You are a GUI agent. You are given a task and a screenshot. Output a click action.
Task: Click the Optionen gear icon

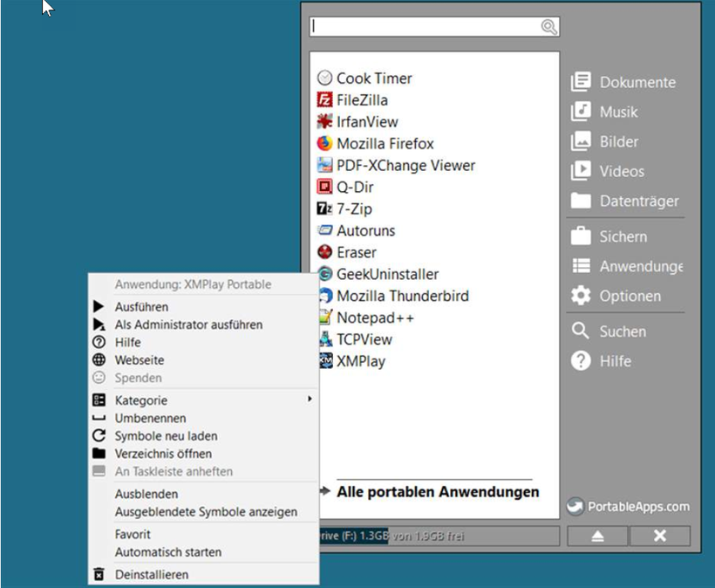pyautogui.click(x=581, y=296)
